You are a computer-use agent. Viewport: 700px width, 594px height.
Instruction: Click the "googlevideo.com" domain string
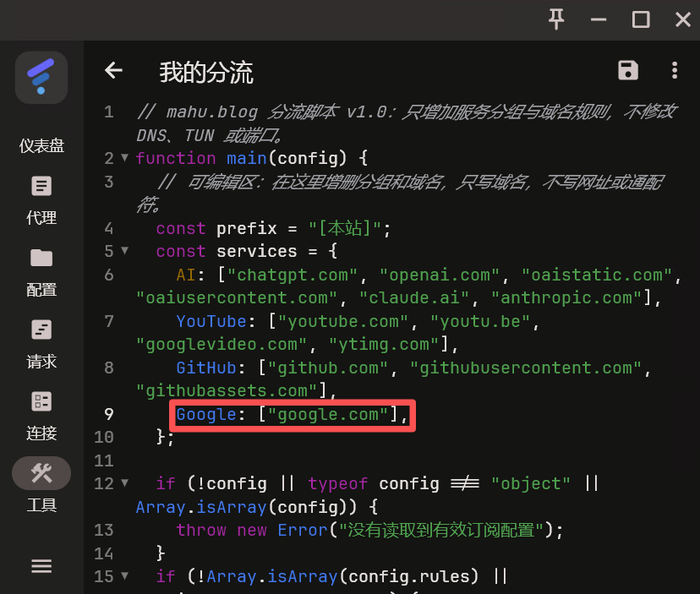pyautogui.click(x=221, y=344)
